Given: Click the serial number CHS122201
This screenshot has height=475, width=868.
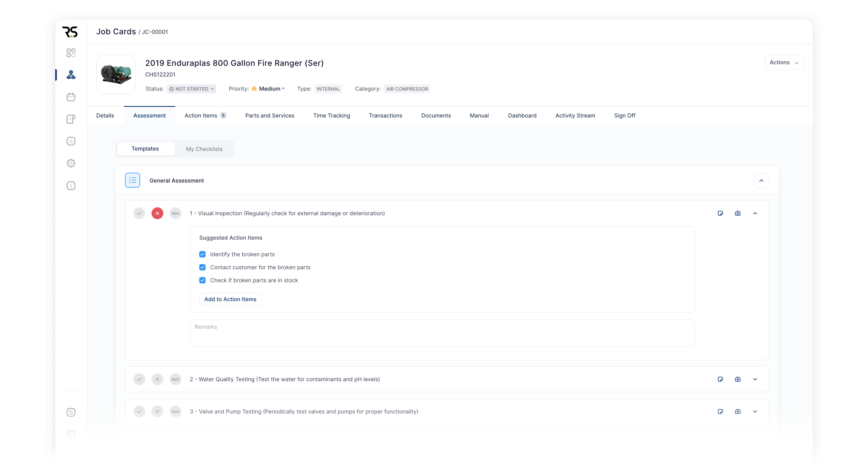Looking at the screenshot, I should (x=160, y=75).
